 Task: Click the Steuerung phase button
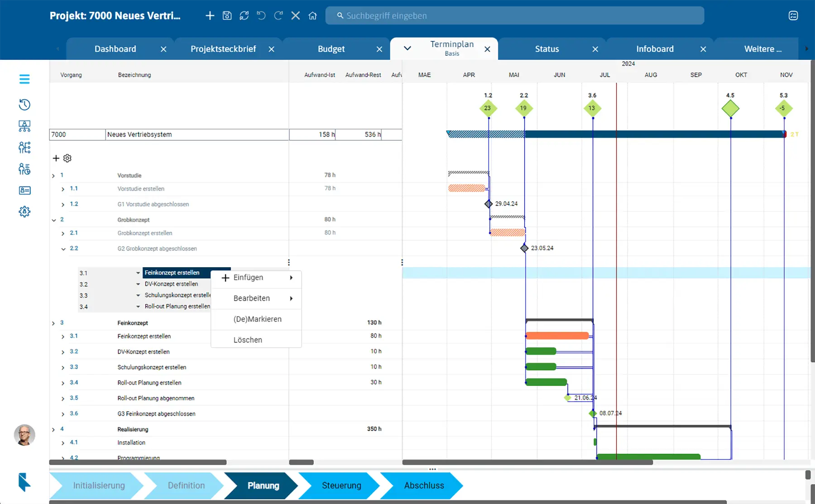point(341,485)
